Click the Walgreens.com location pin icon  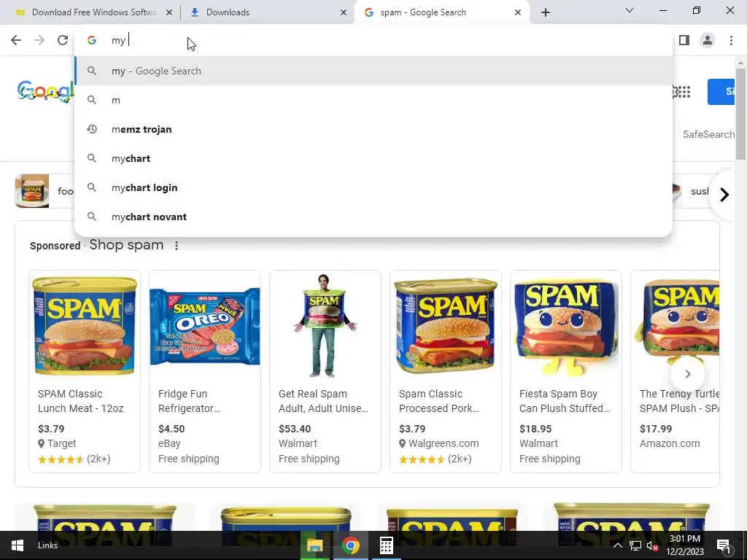pos(403,443)
